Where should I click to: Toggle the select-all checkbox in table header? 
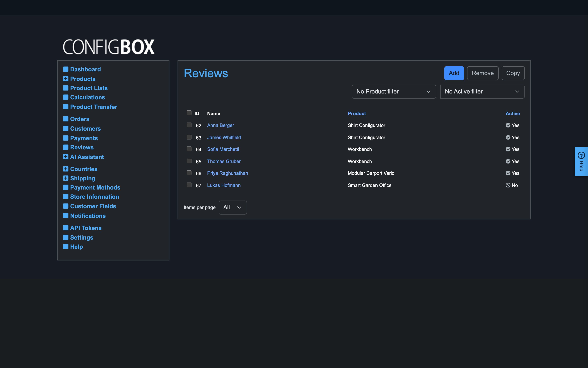point(189,113)
